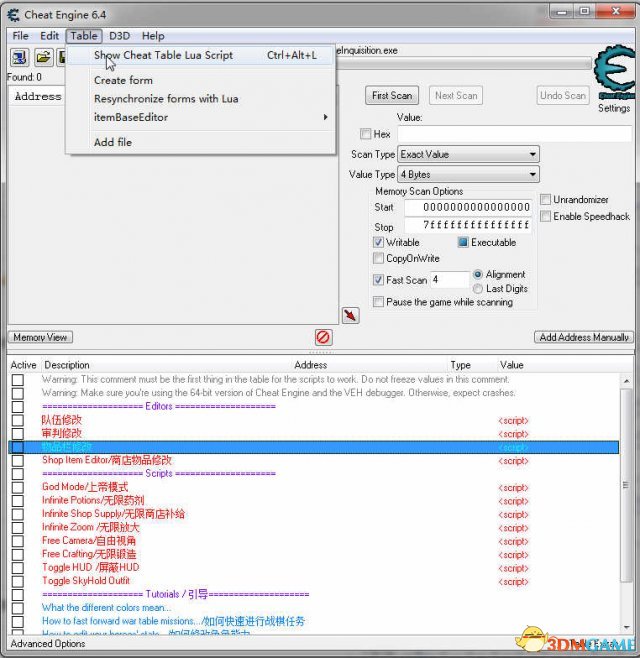Click Add Address Manually button
Image resolution: width=640 pixels, height=658 pixels.
click(x=584, y=337)
